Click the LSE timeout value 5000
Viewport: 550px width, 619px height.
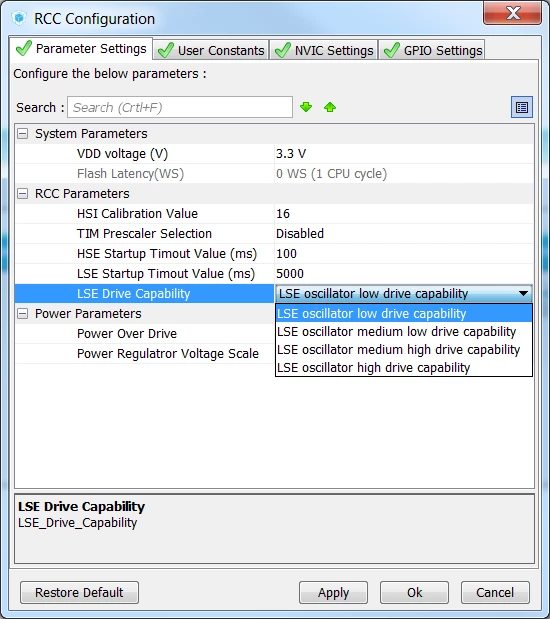[404, 274]
